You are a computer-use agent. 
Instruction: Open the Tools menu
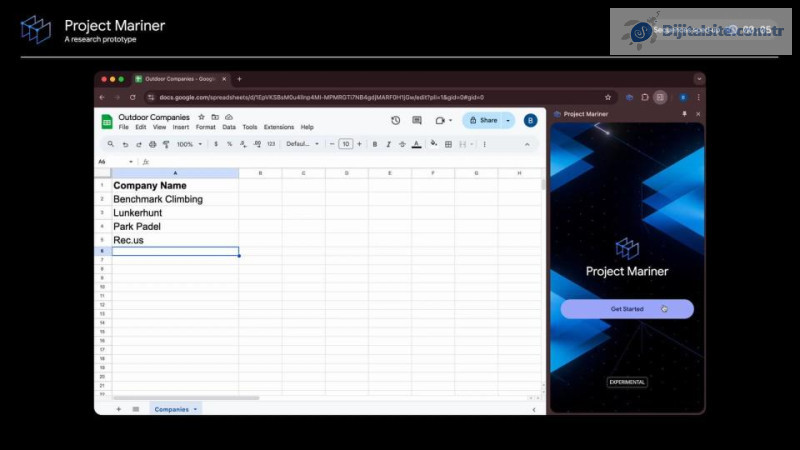(x=249, y=127)
